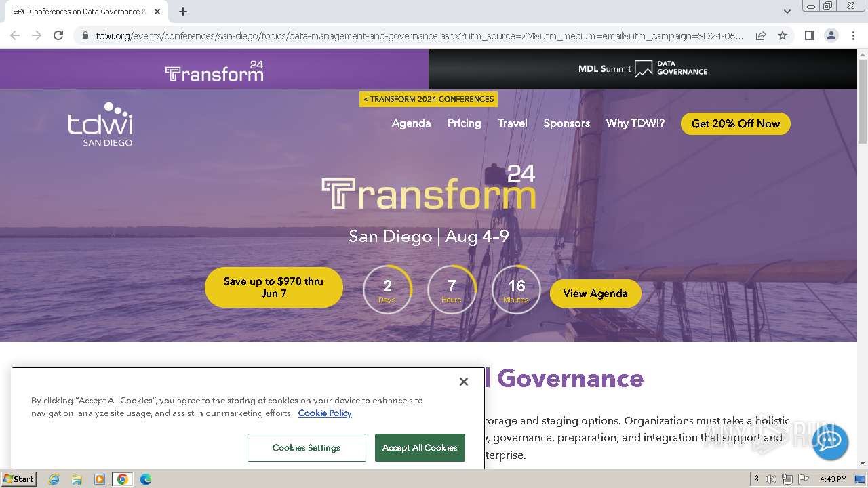Open the Travel menu item
This screenshot has width=868, height=488.
click(x=512, y=123)
